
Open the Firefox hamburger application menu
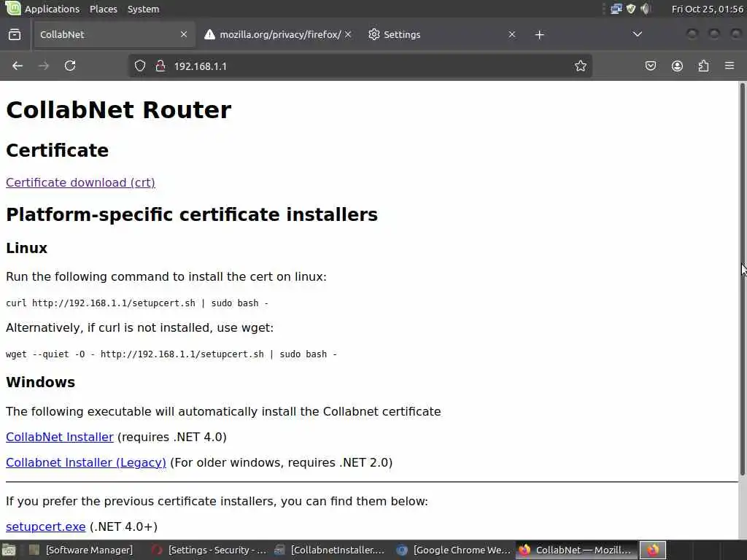[729, 66]
